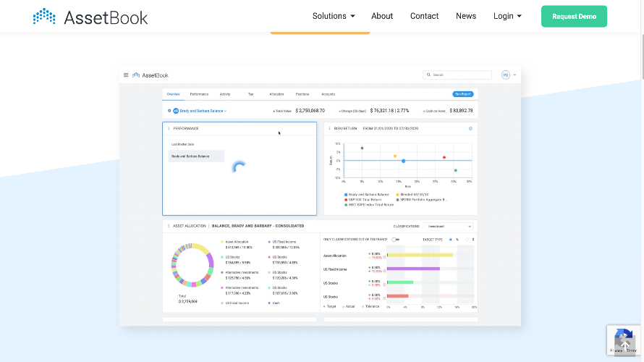The width and height of the screenshot is (644, 362).
Task: Toggle Only Classifications Out of Tolerance switch
Action: tap(395, 240)
